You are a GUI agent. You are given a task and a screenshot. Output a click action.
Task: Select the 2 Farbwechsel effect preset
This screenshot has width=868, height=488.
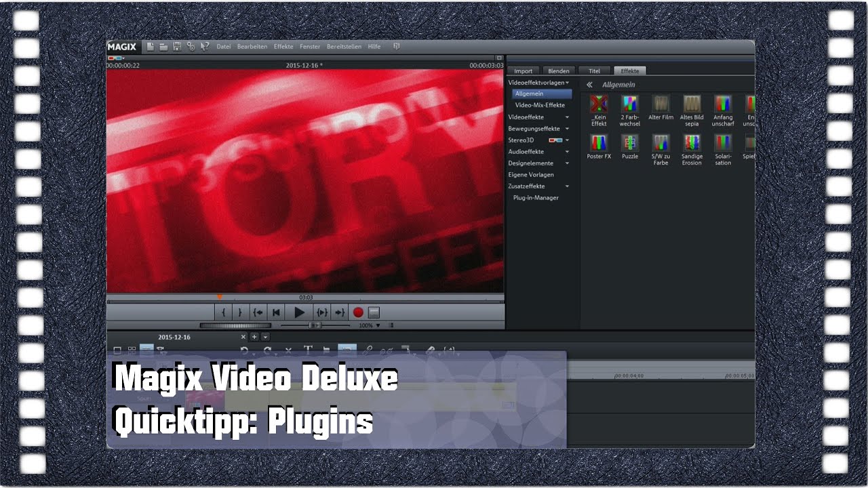pyautogui.click(x=630, y=110)
